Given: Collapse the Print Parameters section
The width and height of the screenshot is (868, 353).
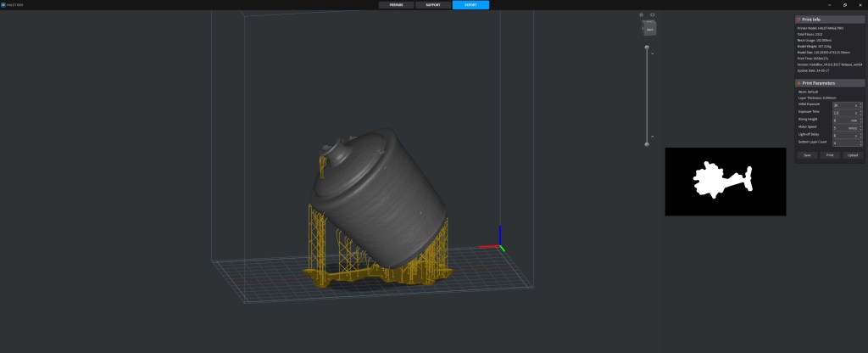Looking at the screenshot, I should [798, 83].
